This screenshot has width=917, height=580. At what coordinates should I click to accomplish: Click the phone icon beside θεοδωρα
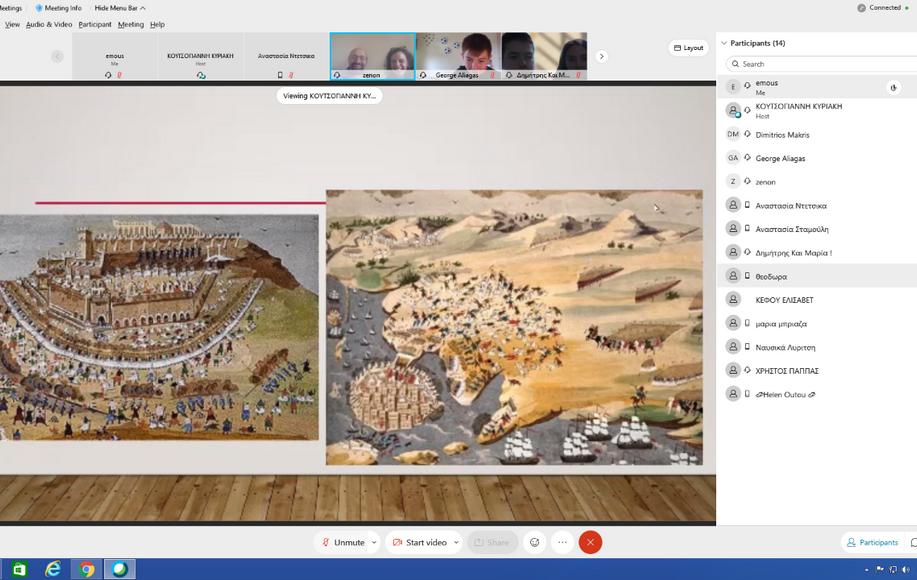click(x=747, y=276)
